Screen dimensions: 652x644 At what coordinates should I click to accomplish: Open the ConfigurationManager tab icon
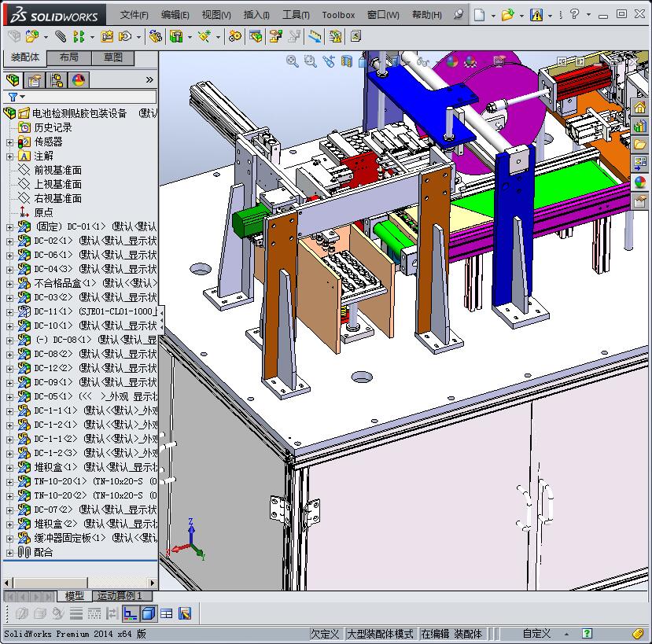click(57, 80)
